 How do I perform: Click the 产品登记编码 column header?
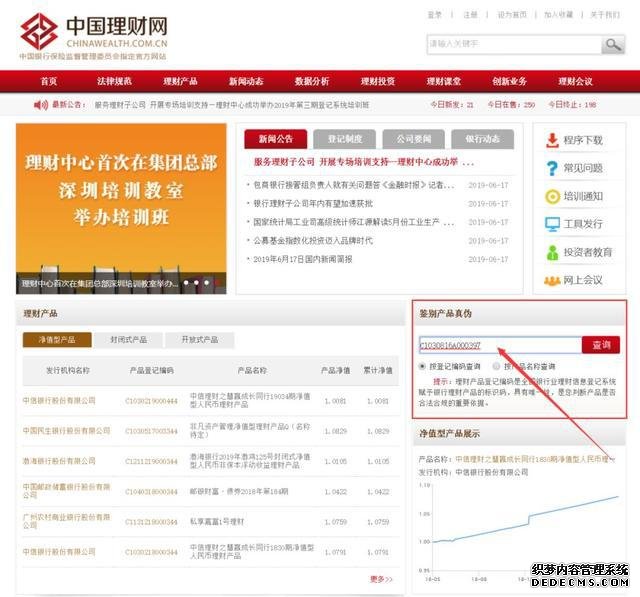(x=151, y=371)
